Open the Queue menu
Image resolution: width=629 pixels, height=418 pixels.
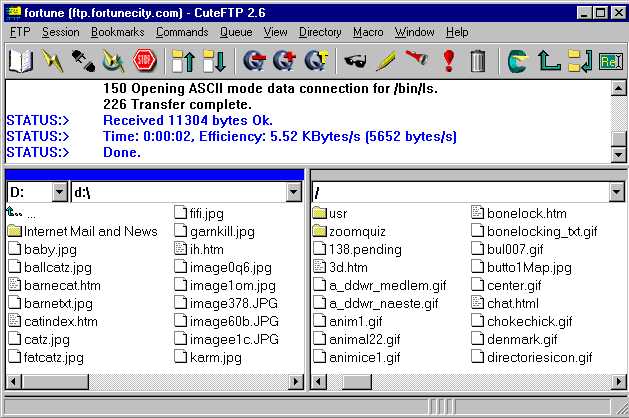236,32
